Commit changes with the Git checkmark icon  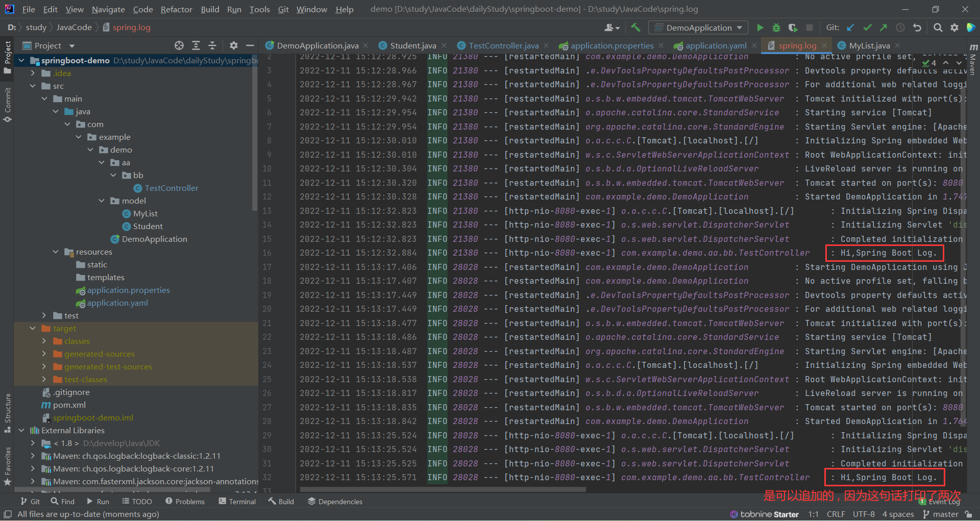[867, 28]
